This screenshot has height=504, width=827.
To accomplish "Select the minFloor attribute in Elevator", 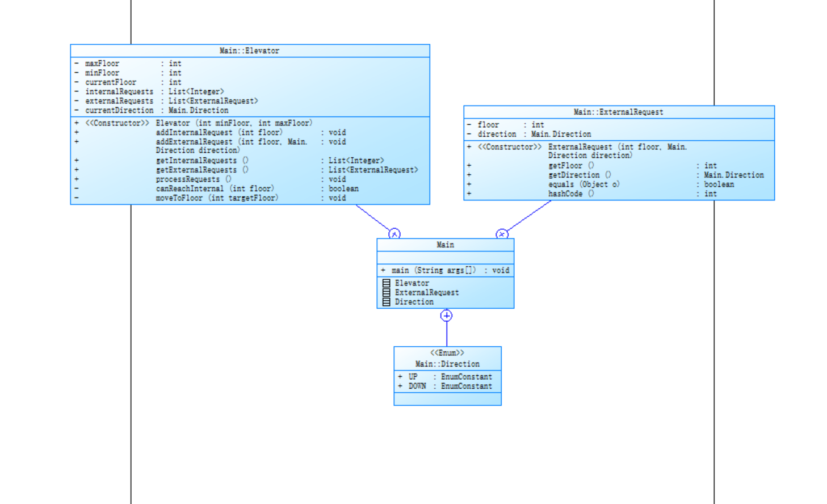I will pos(128,73).
